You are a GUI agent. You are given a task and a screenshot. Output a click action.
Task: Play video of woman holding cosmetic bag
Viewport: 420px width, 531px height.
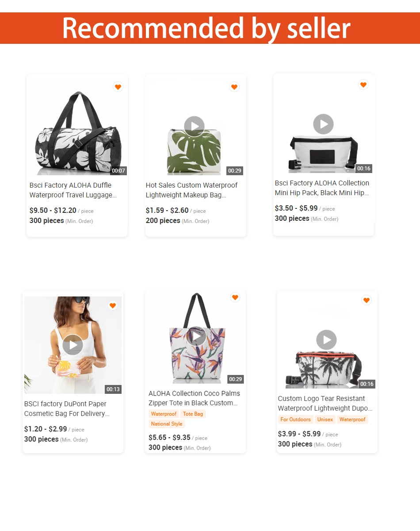pos(73,345)
